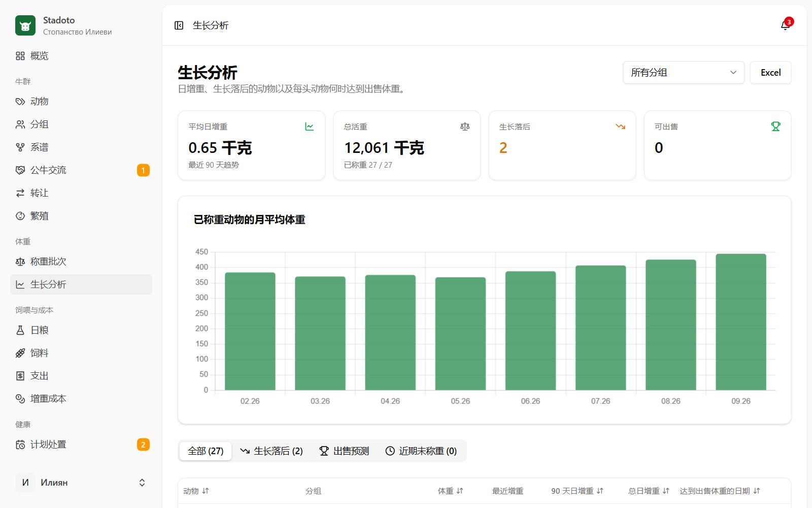Switch to 生长落后 (2) tab
The height and width of the screenshot is (508, 812).
coord(272,451)
